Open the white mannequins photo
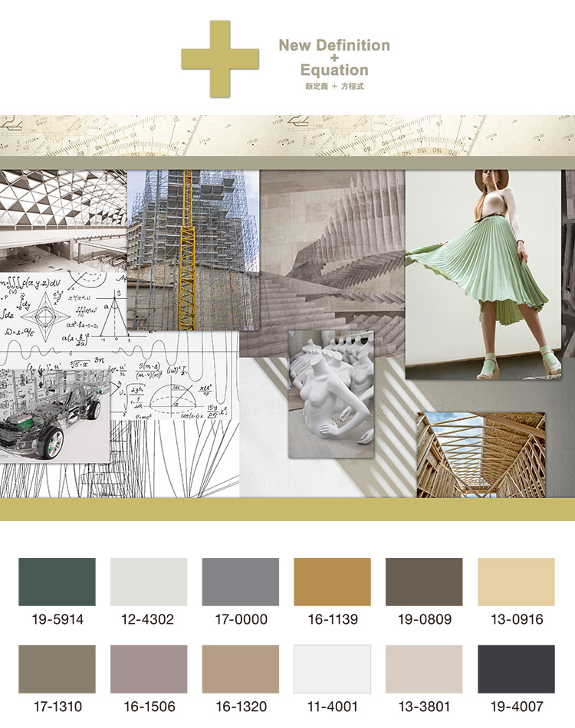 click(330, 394)
